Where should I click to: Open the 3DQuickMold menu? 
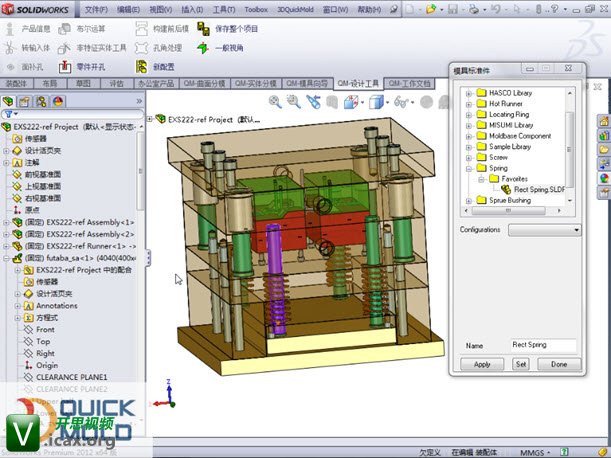pyautogui.click(x=295, y=9)
